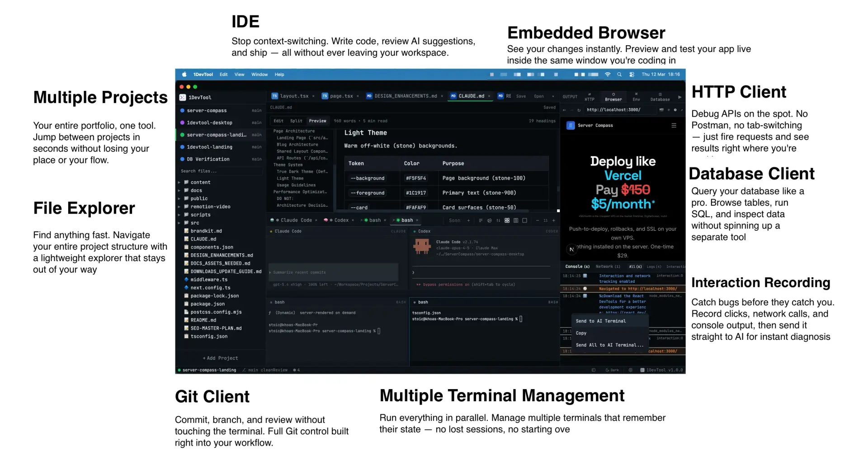
Task: Click the Next.js N badge in preview
Action: (571, 249)
